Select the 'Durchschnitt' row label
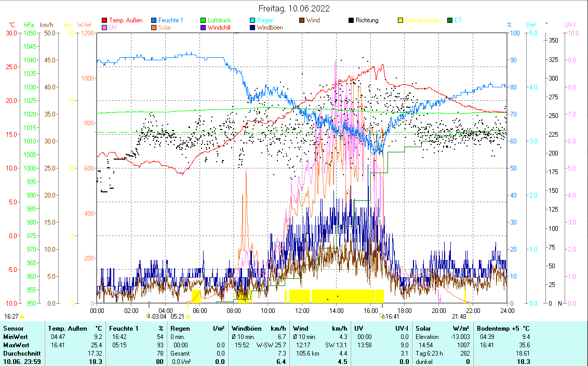Image resolution: width=588 pixels, height=366 pixels. pyautogui.click(x=22, y=353)
